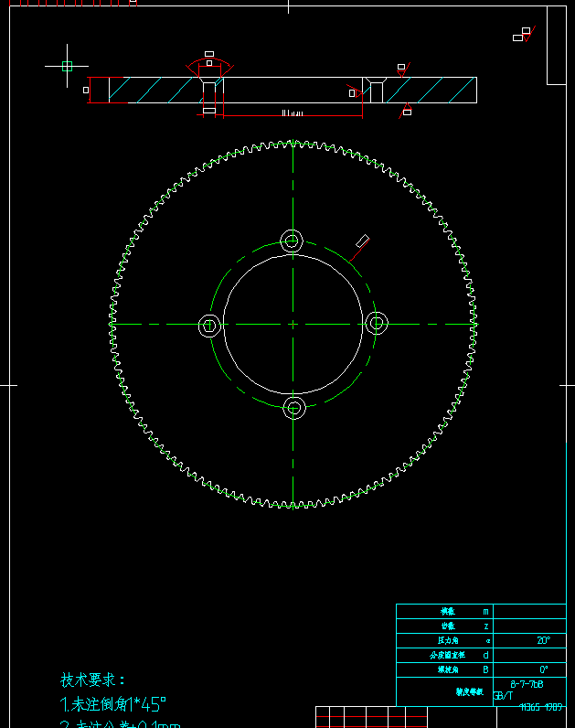Select the left bolt hole on the gear
Screen dimensions: 575x728
(209, 326)
